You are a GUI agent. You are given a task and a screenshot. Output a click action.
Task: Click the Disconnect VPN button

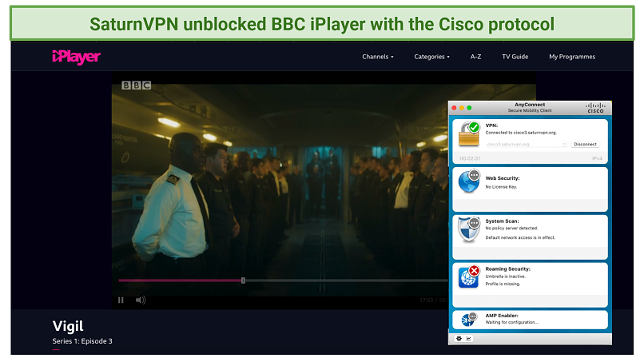pos(586,144)
